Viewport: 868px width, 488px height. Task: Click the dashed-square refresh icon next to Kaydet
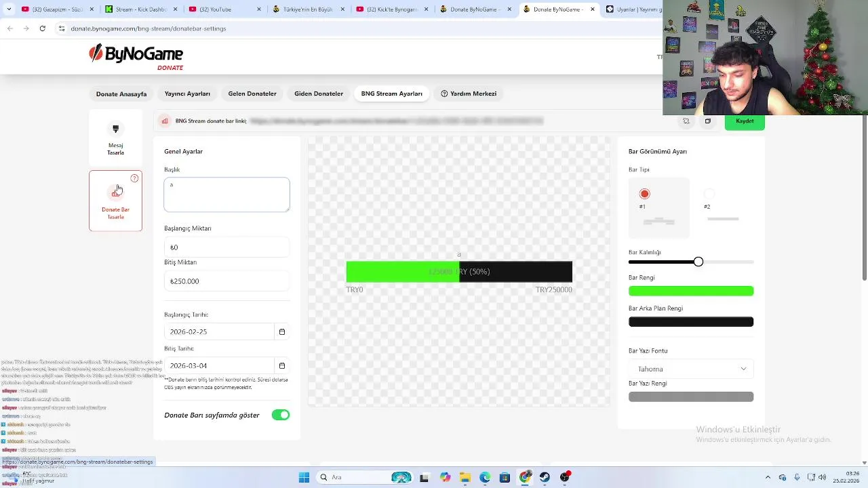coord(686,121)
